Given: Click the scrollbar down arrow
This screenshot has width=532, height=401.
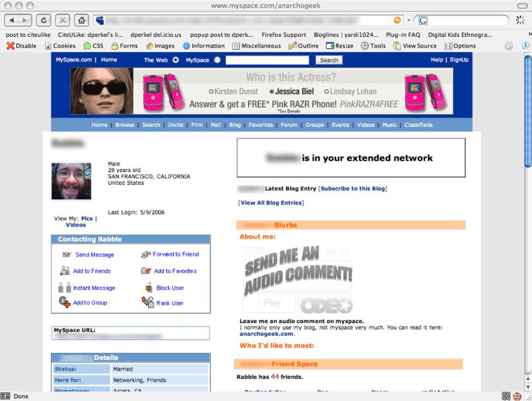Looking at the screenshot, I should pyautogui.click(x=528, y=387).
